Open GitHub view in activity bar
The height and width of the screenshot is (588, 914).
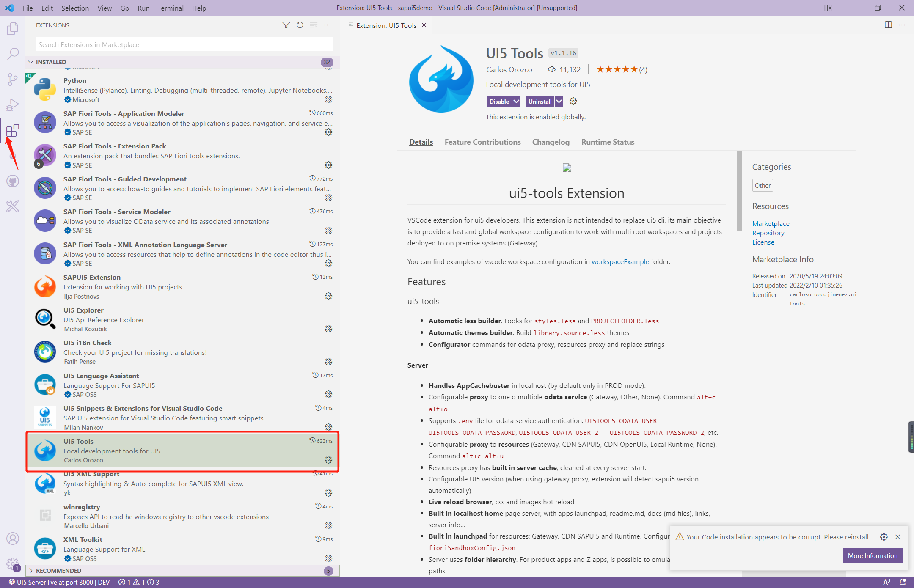tap(13, 181)
